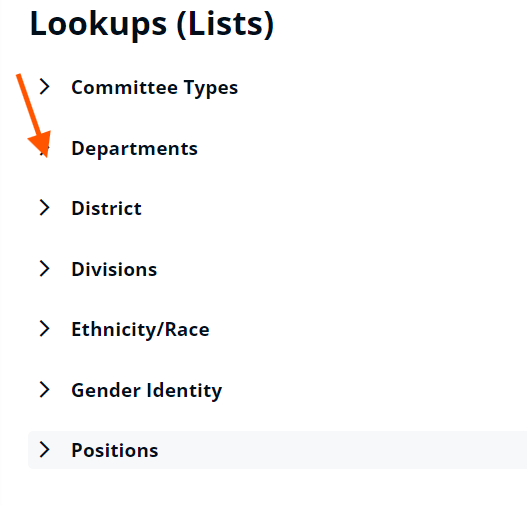The width and height of the screenshot is (527, 505).
Task: Expand the Ethnicity/Race chevron
Action: pos(44,329)
